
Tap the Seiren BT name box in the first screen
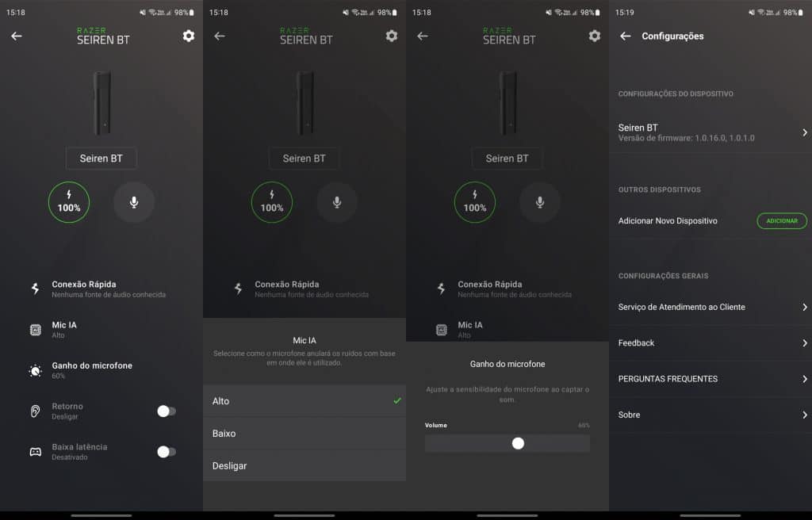[101, 159]
